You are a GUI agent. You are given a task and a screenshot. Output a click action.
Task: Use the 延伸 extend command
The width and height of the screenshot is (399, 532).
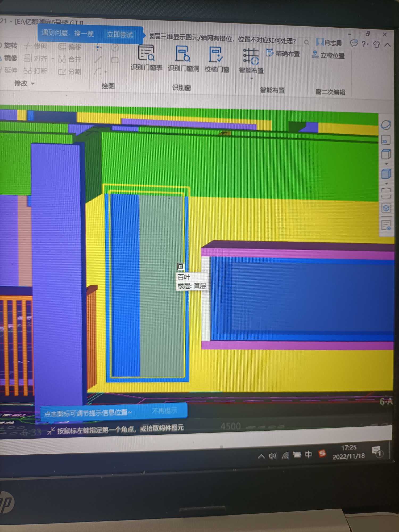point(9,70)
